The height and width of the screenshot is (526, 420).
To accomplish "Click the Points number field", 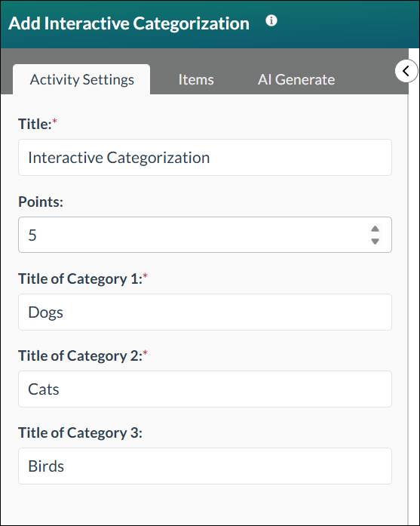I will [205, 235].
